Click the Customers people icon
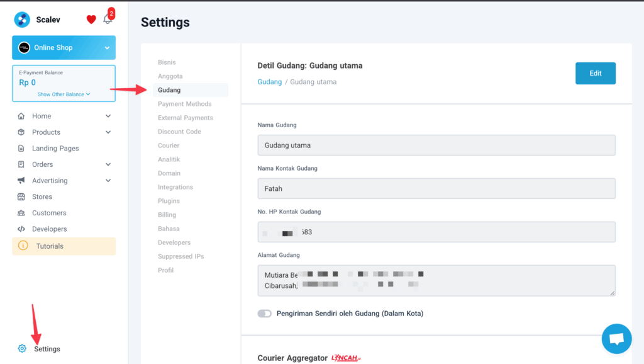This screenshot has height=364, width=644. [21, 213]
